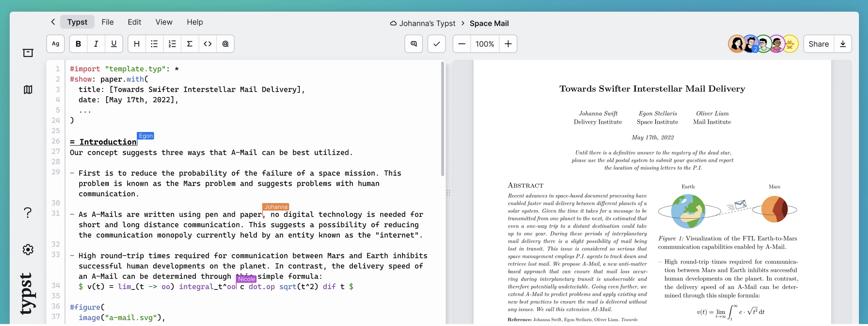Toggle italic formatting

tap(96, 44)
